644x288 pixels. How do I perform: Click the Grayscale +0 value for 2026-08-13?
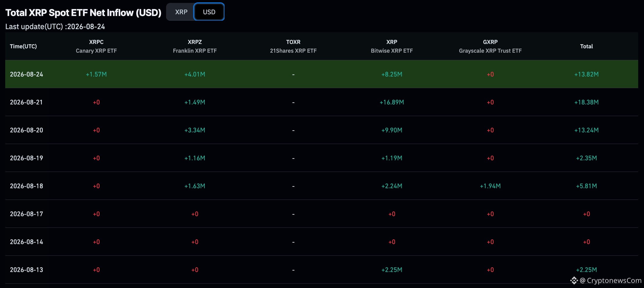[x=490, y=270]
